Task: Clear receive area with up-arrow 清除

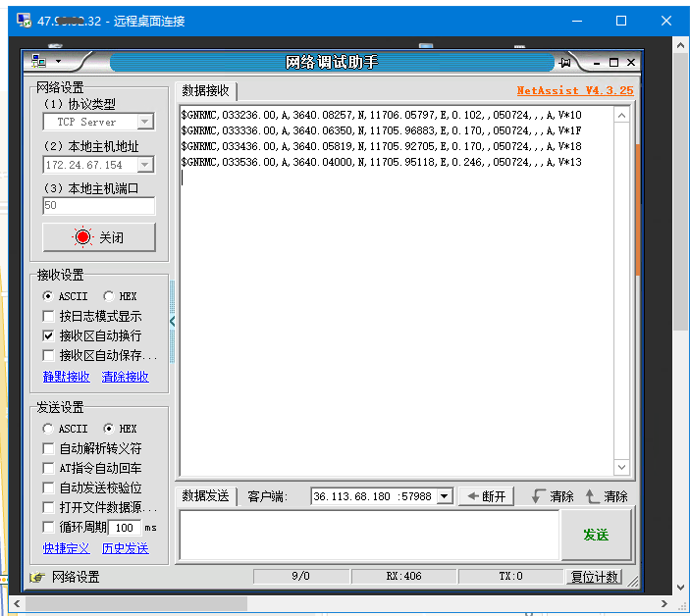Action: coord(606,496)
